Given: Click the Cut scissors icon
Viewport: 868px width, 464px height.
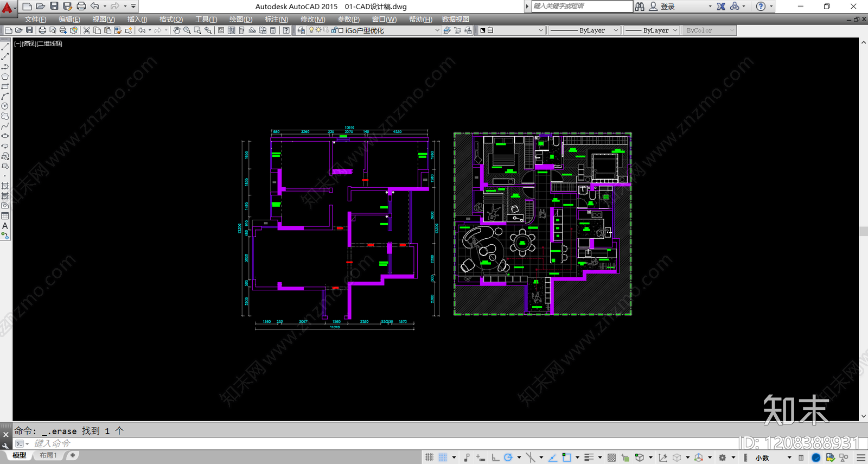Looking at the screenshot, I should pos(87,30).
